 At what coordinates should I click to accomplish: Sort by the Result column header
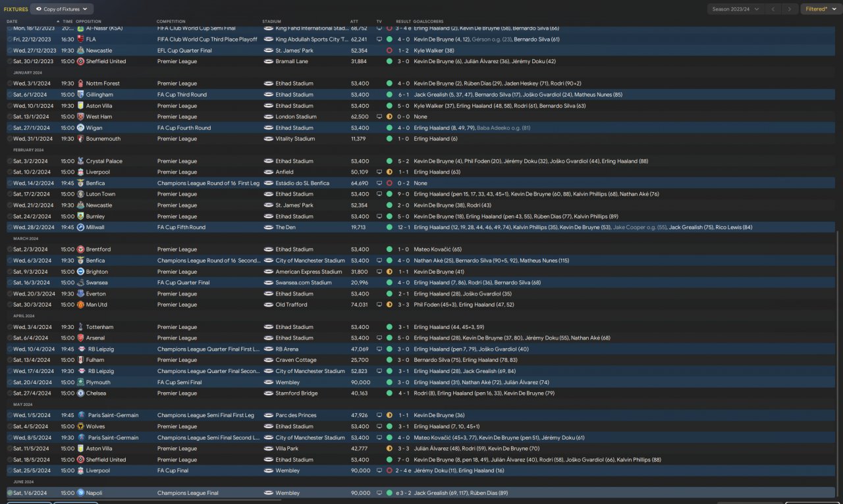403,22
